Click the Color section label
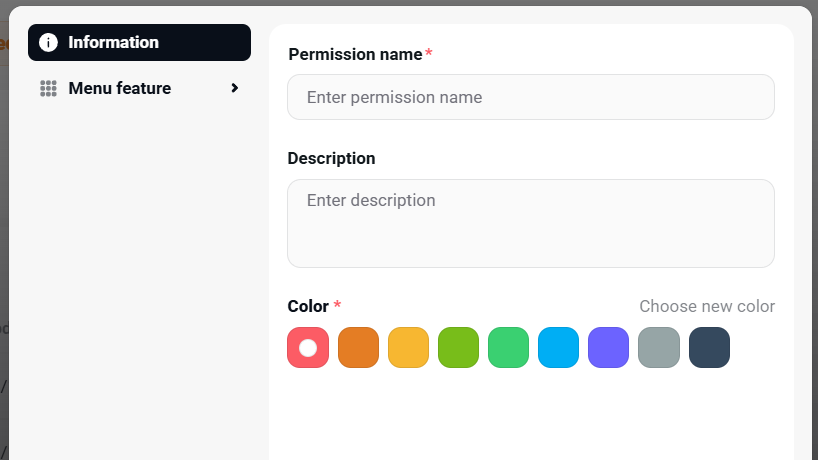 tap(308, 306)
